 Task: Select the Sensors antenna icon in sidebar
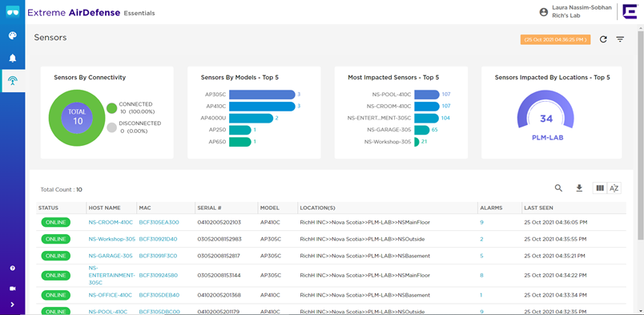point(13,81)
